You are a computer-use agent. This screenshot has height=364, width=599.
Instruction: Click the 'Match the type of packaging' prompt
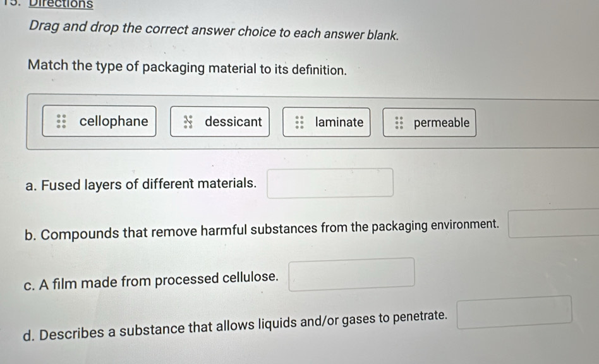187,70
